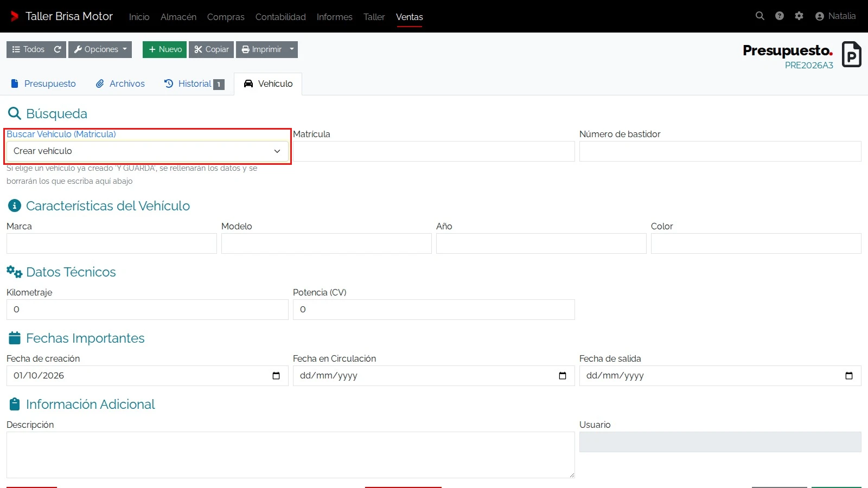Switch to the Historial tab
Image resolution: width=868 pixels, height=488 pixels.
[194, 84]
